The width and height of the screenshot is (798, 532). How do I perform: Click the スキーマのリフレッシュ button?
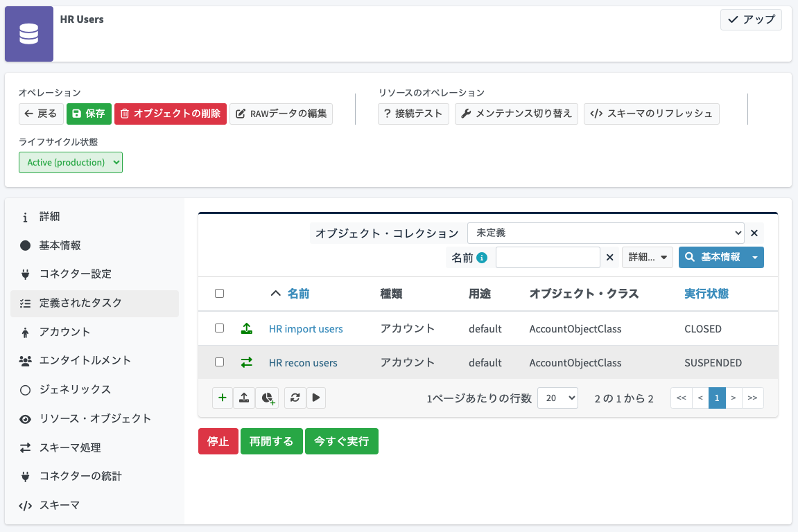pyautogui.click(x=652, y=114)
